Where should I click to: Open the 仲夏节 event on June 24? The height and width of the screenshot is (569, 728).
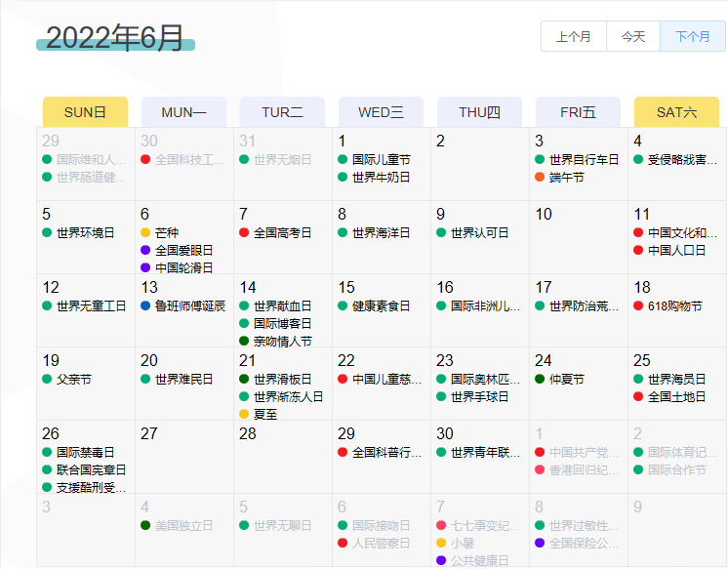[x=560, y=379]
